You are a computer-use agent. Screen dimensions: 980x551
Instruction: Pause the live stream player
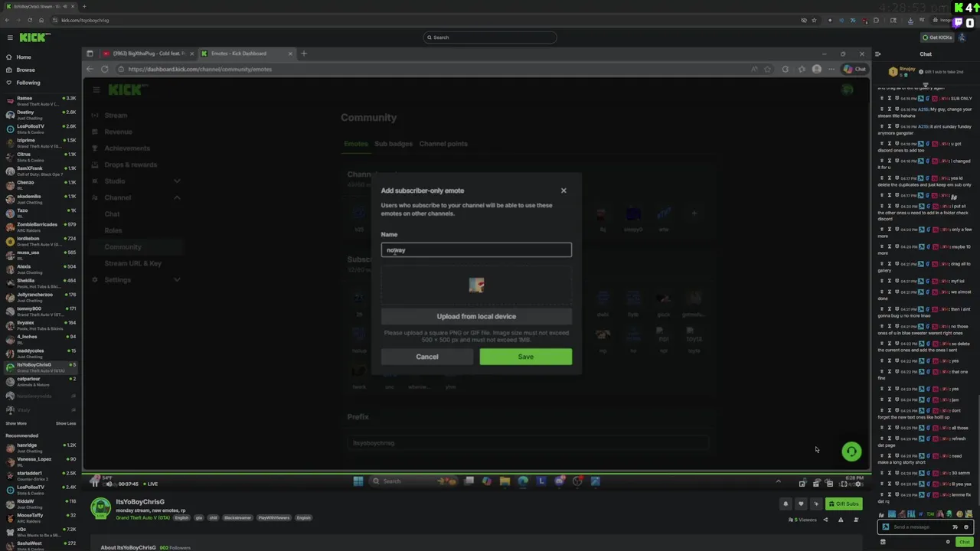(95, 484)
